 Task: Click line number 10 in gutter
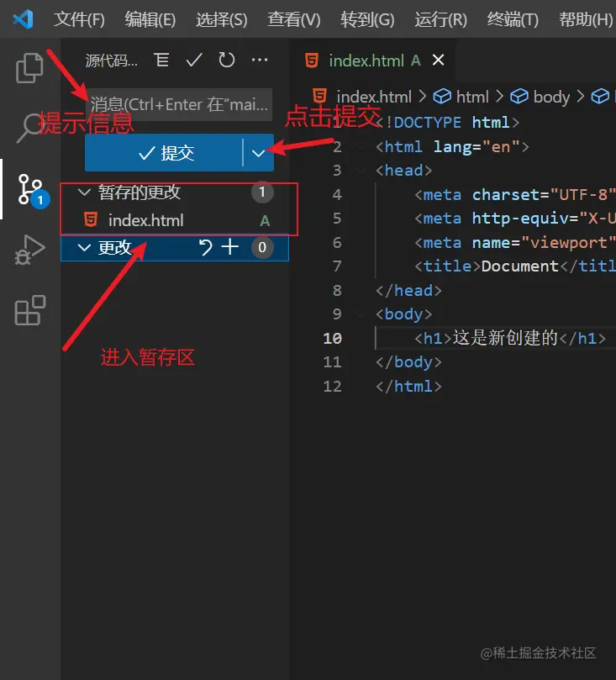click(333, 338)
